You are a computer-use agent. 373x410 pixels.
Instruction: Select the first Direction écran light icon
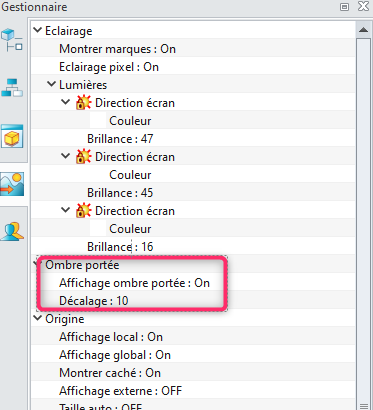(83, 102)
